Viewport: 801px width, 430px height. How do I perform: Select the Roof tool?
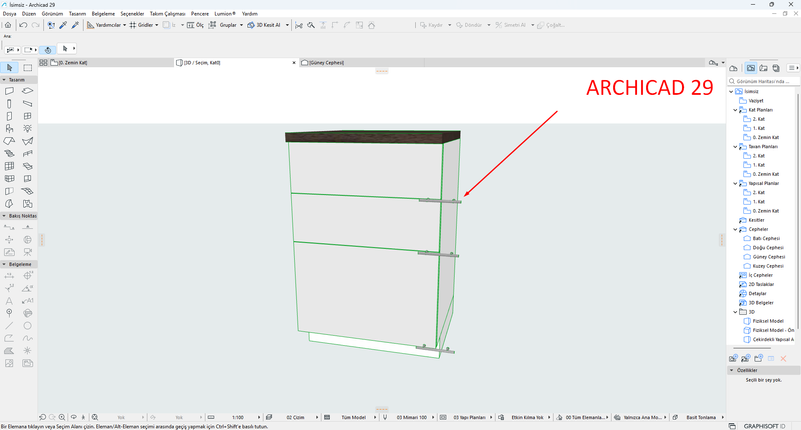(9, 141)
